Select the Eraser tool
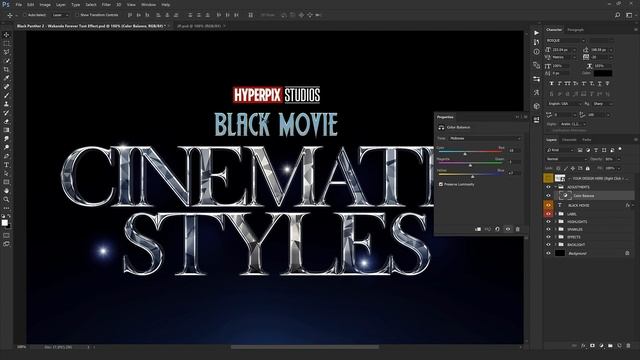 click(x=7, y=121)
